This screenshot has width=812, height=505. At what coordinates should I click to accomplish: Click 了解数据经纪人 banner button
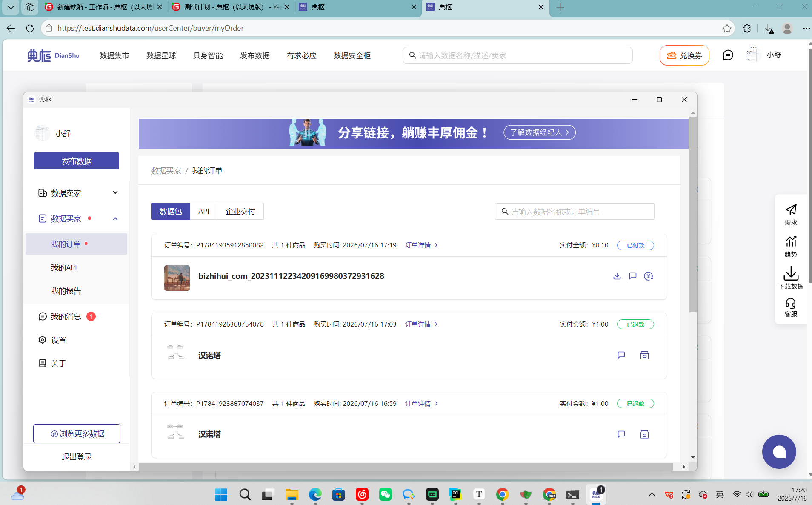tap(539, 132)
